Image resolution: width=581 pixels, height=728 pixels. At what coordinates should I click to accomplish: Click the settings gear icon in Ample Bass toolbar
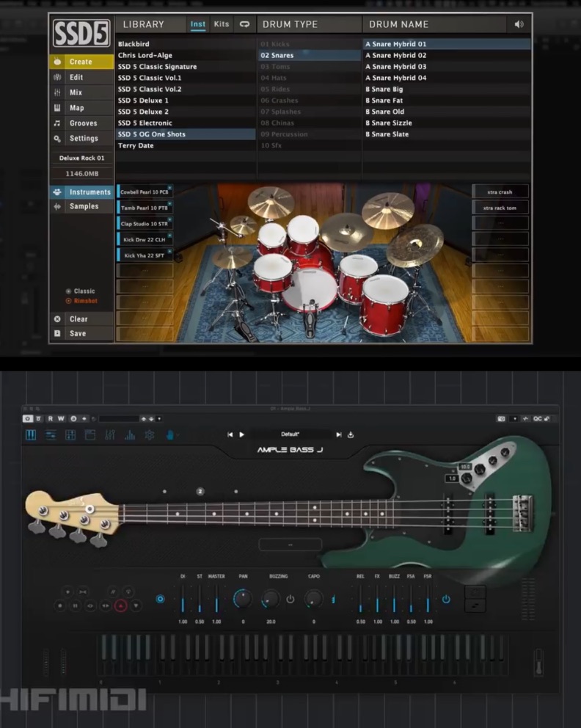(x=150, y=435)
